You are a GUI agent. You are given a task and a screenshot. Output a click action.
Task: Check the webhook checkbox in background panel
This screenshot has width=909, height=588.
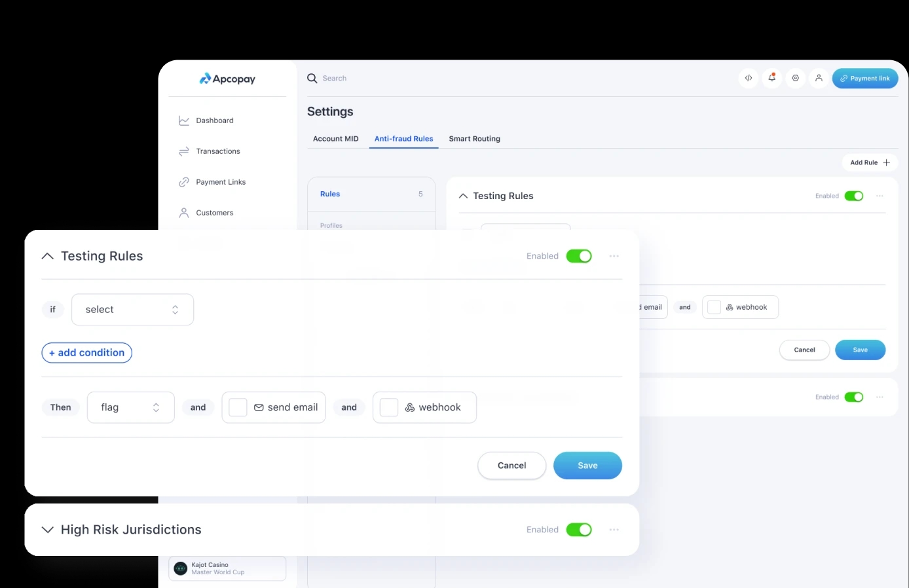point(714,307)
